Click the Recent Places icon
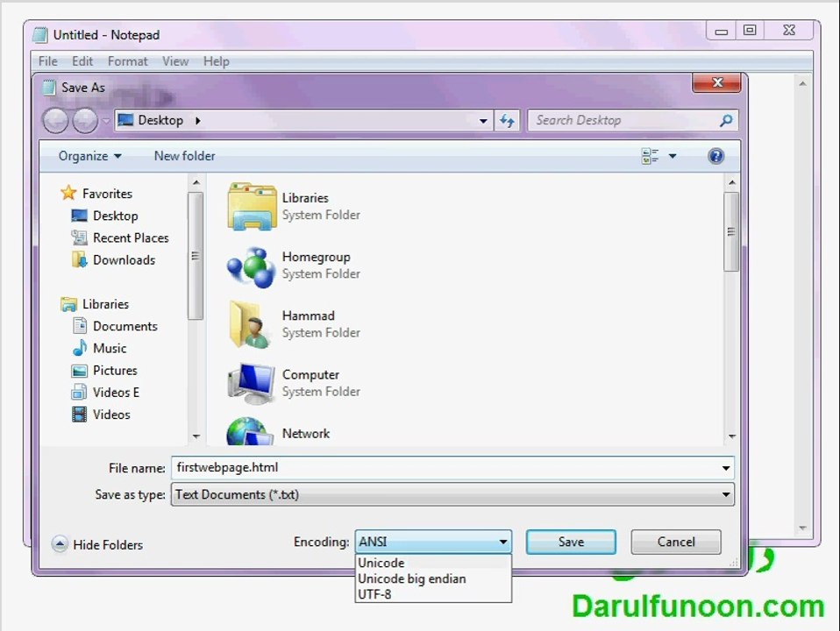Viewport: 840px width, 631px height. [79, 238]
